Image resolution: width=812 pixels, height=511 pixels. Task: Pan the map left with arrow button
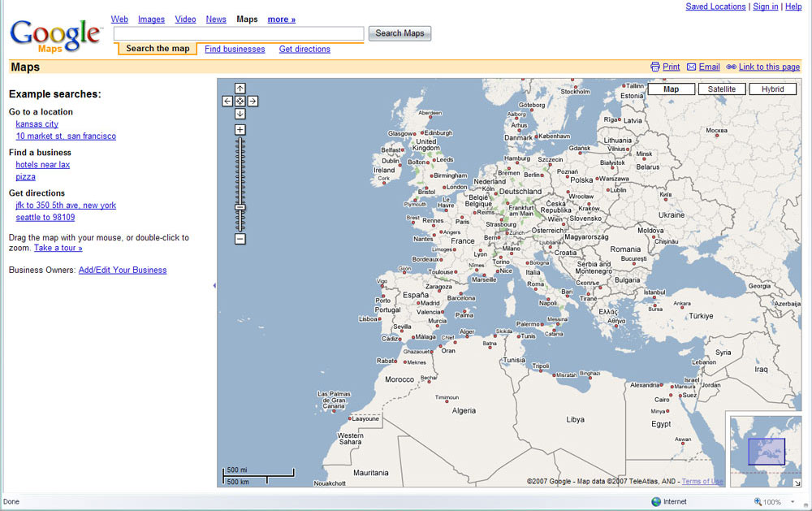pos(227,101)
